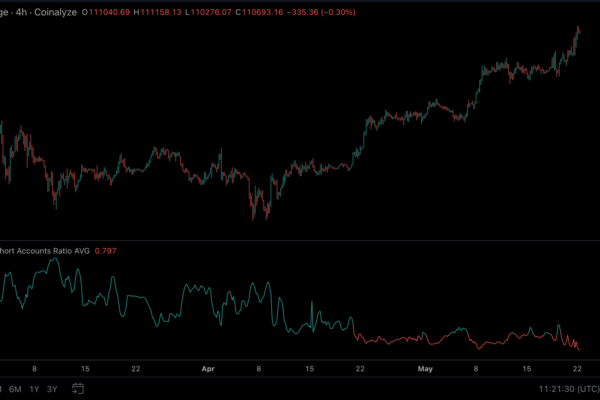Click the Apr label on time axis
The height and width of the screenshot is (400, 600).
(207, 368)
